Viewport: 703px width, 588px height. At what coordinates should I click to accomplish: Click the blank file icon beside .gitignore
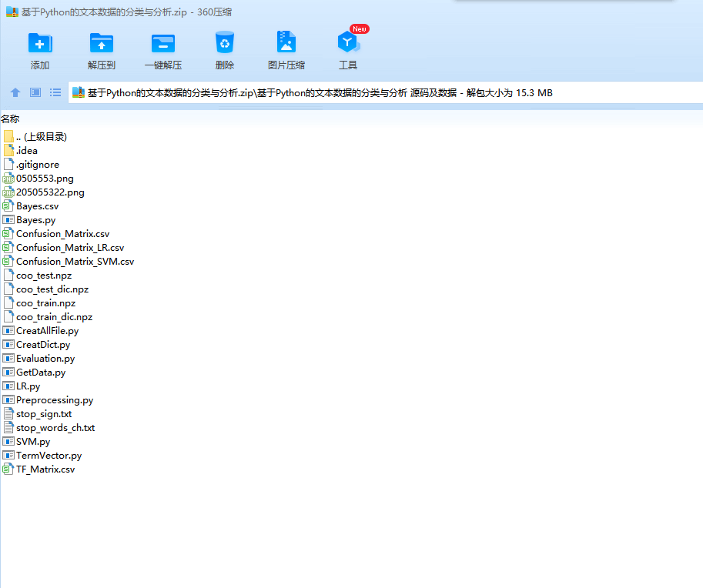pos(8,164)
